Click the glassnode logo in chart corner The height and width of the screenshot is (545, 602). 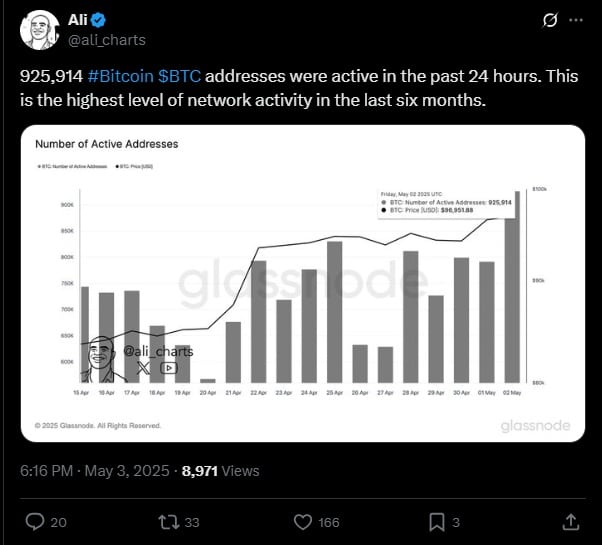[x=535, y=426]
